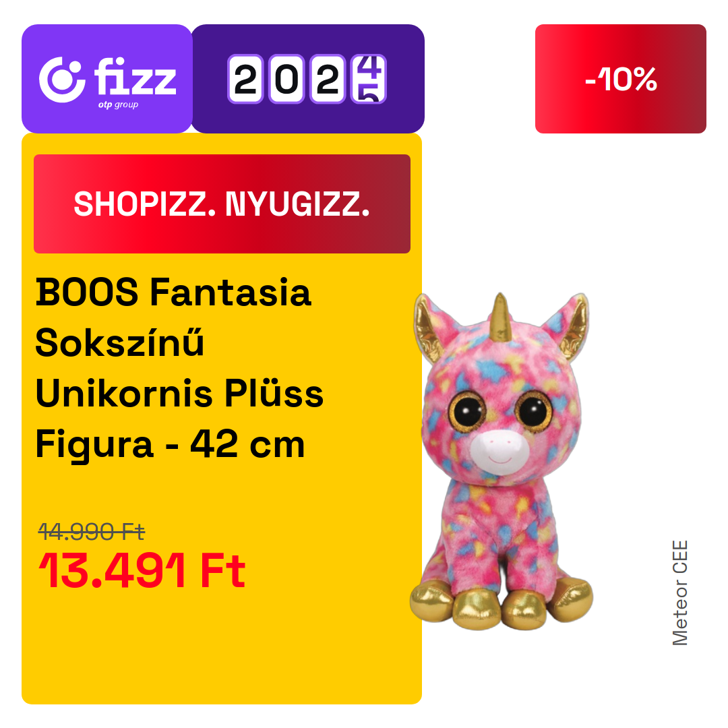Click the fizz brand wordmark
The image size is (728, 728).
tap(135, 76)
